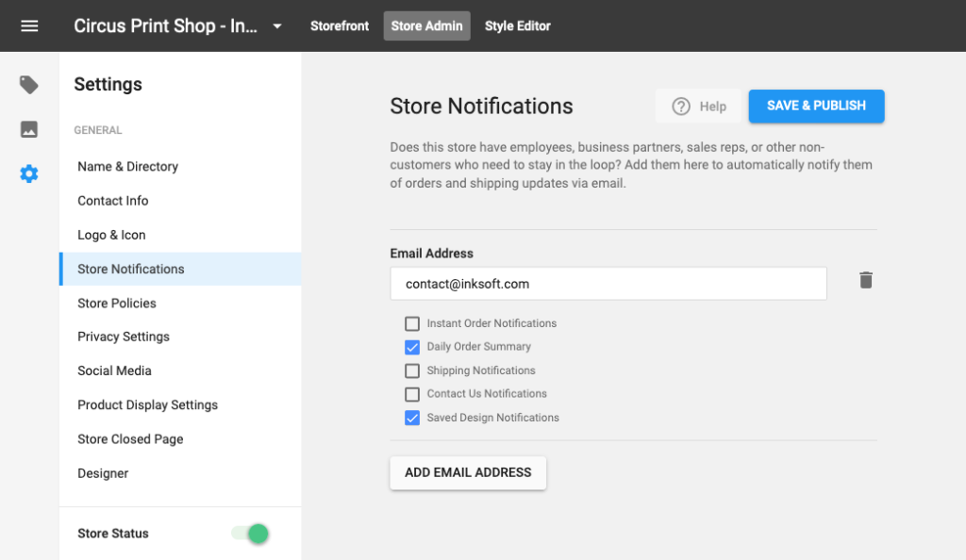Open Name & Directory settings
The image size is (966, 560).
[180, 167]
